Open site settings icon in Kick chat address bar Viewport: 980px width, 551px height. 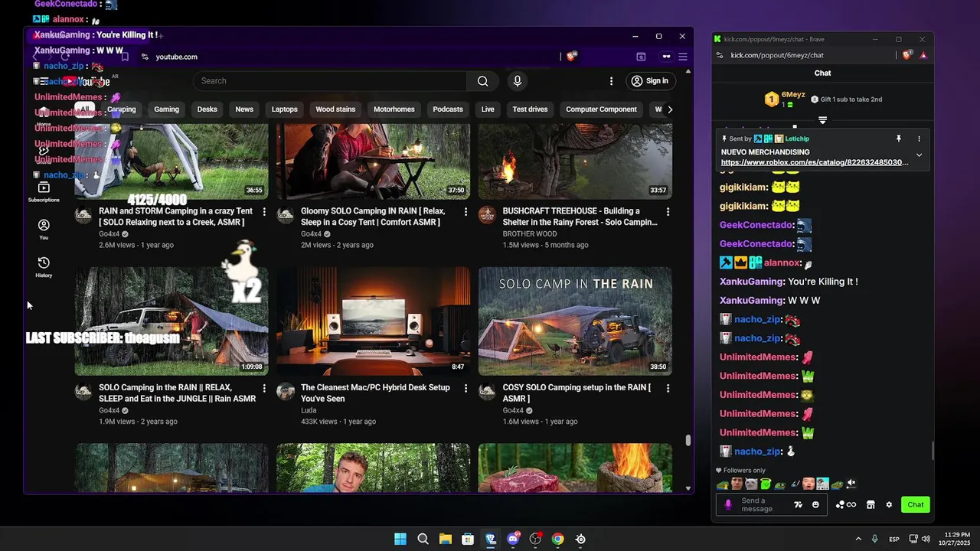(x=719, y=55)
